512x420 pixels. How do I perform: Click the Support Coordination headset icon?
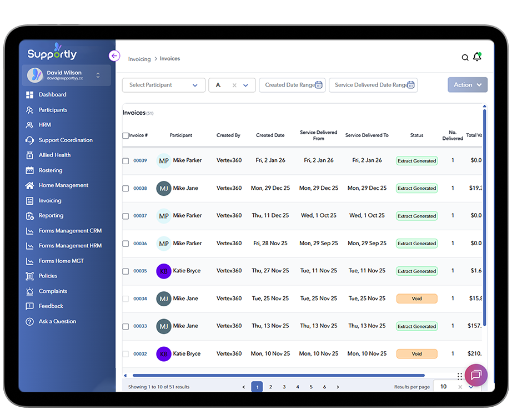click(30, 140)
